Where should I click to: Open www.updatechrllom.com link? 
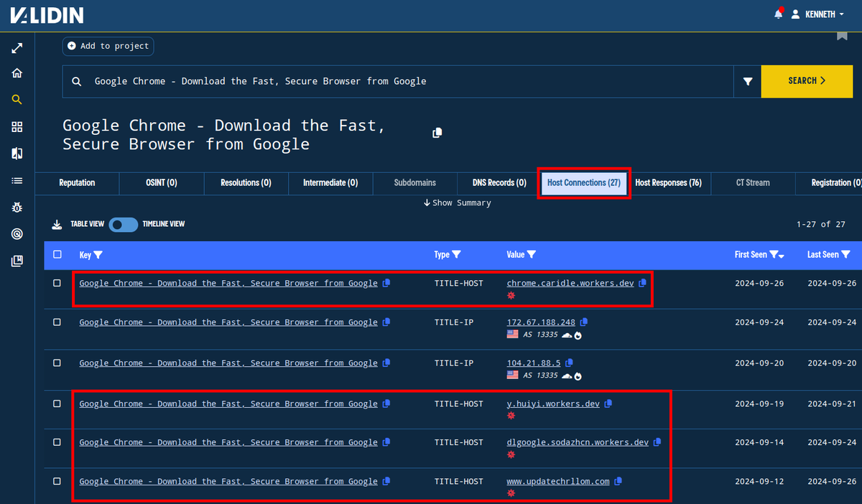pos(558,481)
